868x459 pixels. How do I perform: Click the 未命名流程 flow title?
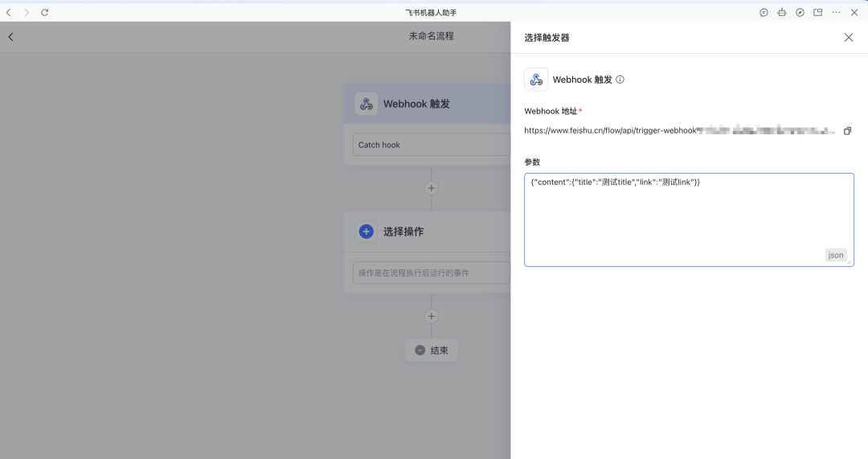[x=432, y=36]
